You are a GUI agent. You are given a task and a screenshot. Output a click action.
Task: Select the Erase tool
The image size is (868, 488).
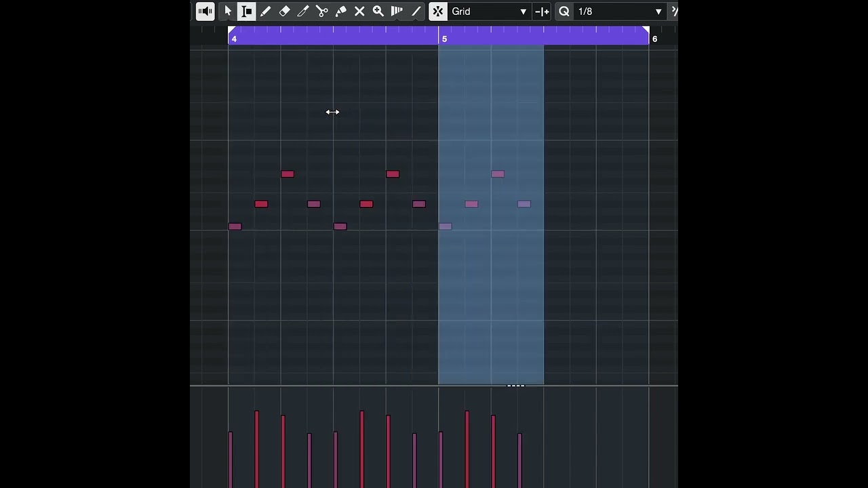point(285,11)
